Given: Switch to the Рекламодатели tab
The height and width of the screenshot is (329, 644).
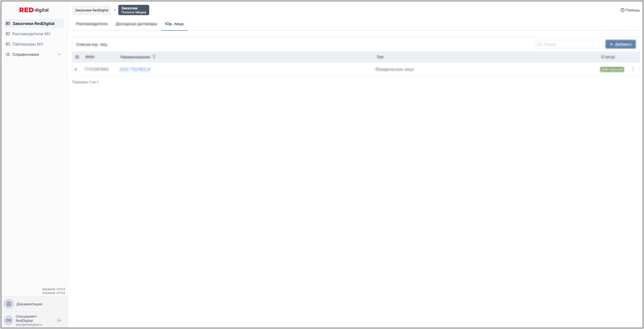Looking at the screenshot, I should pos(91,24).
